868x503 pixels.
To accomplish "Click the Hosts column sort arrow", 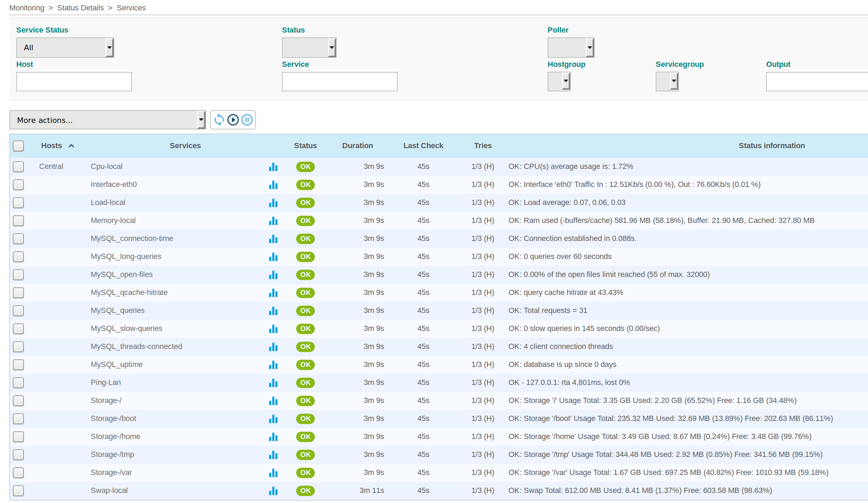I will coord(71,146).
